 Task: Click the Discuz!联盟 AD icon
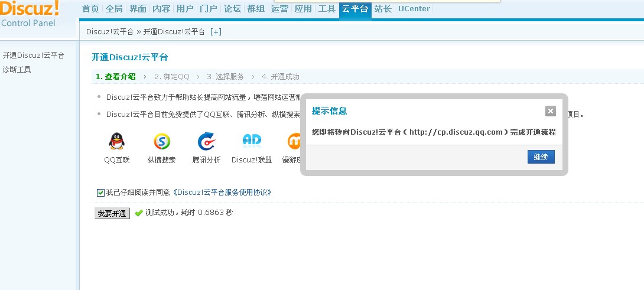[x=252, y=141]
